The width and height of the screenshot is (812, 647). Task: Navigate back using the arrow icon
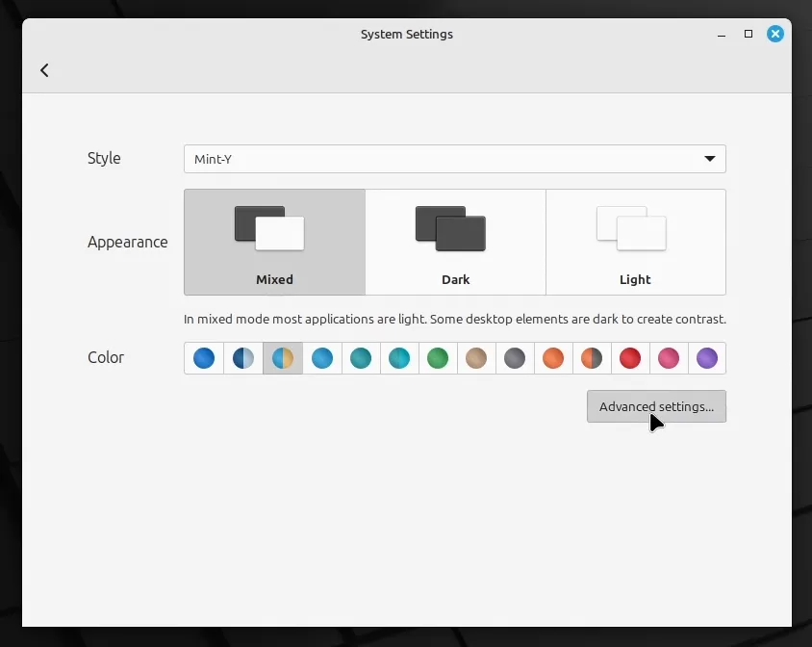pos(44,69)
